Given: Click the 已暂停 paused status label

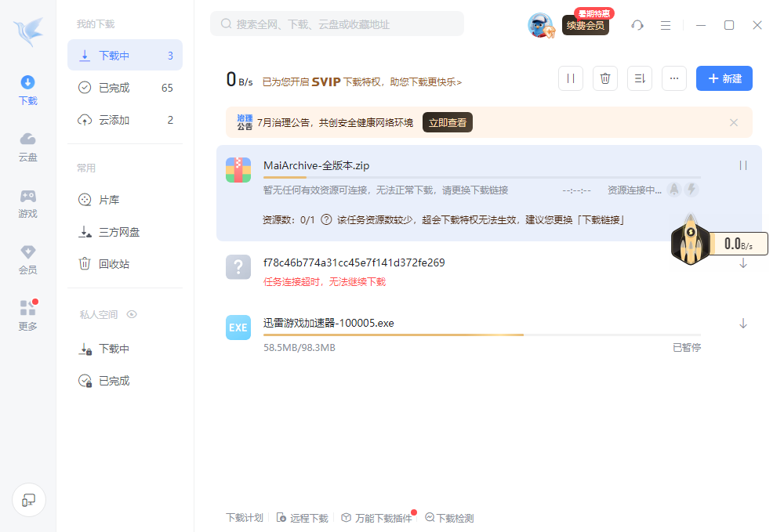Looking at the screenshot, I should point(687,348).
